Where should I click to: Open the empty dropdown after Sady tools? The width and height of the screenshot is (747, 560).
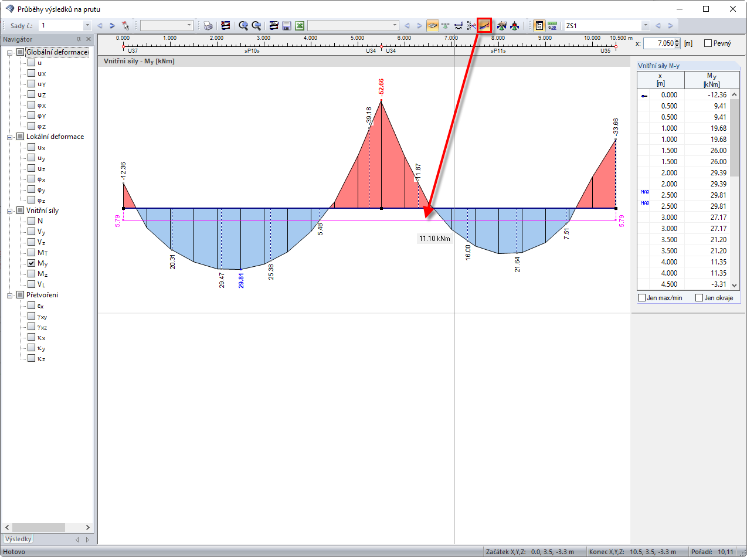pos(189,26)
